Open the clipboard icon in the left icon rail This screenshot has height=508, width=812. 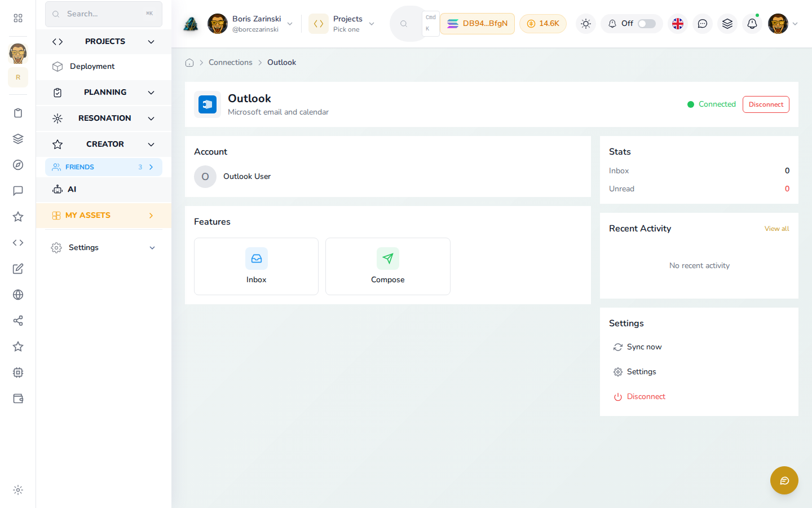tap(18, 113)
